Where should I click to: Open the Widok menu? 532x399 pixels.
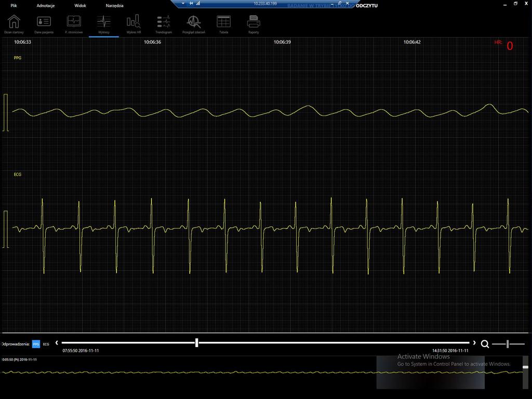[80, 5]
